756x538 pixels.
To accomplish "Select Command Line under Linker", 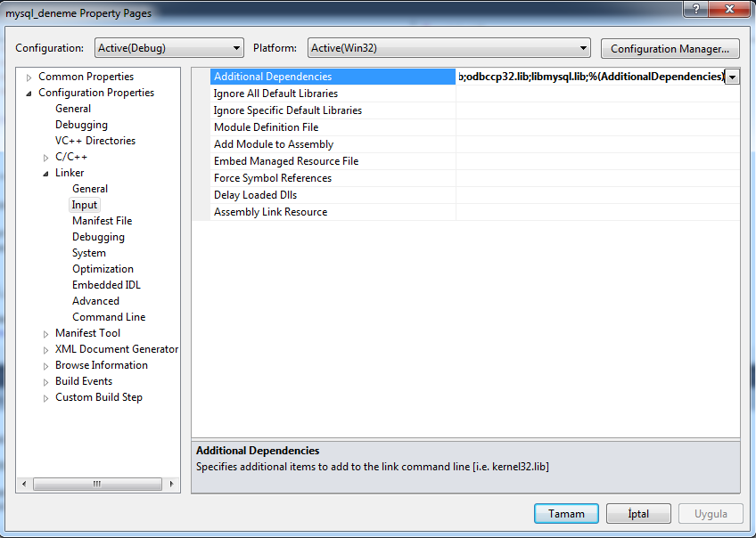I will click(x=109, y=317).
